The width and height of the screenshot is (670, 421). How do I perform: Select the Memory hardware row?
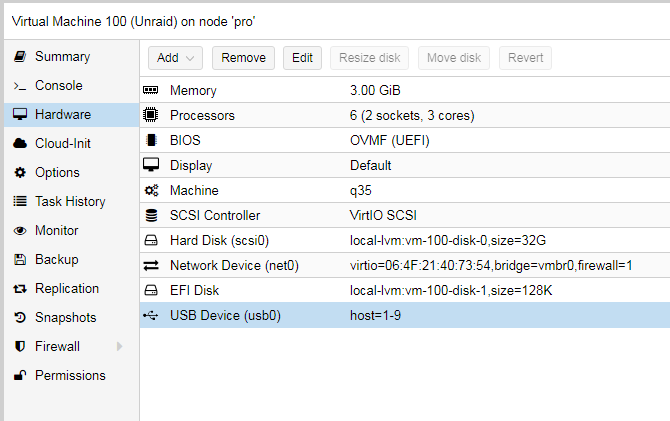point(405,90)
